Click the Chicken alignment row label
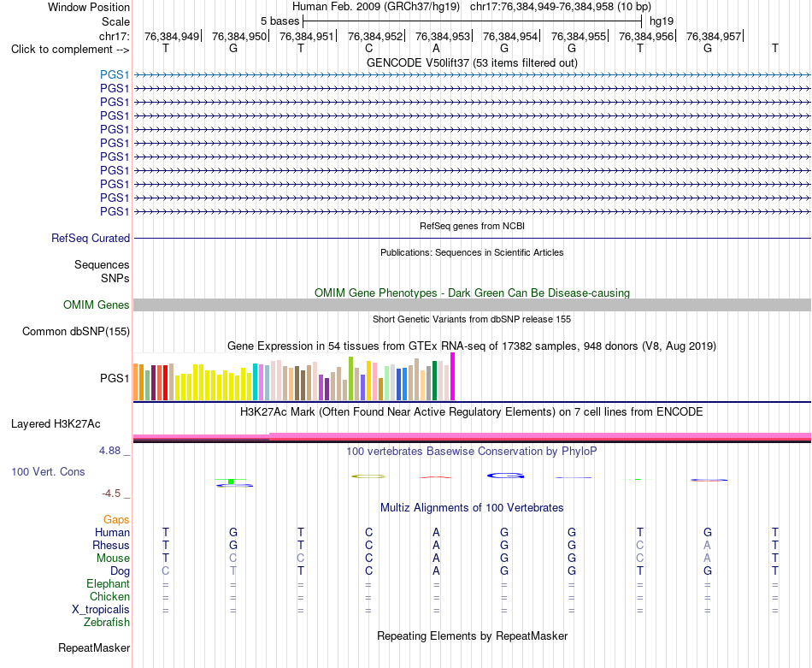812x668 pixels. coord(109,597)
